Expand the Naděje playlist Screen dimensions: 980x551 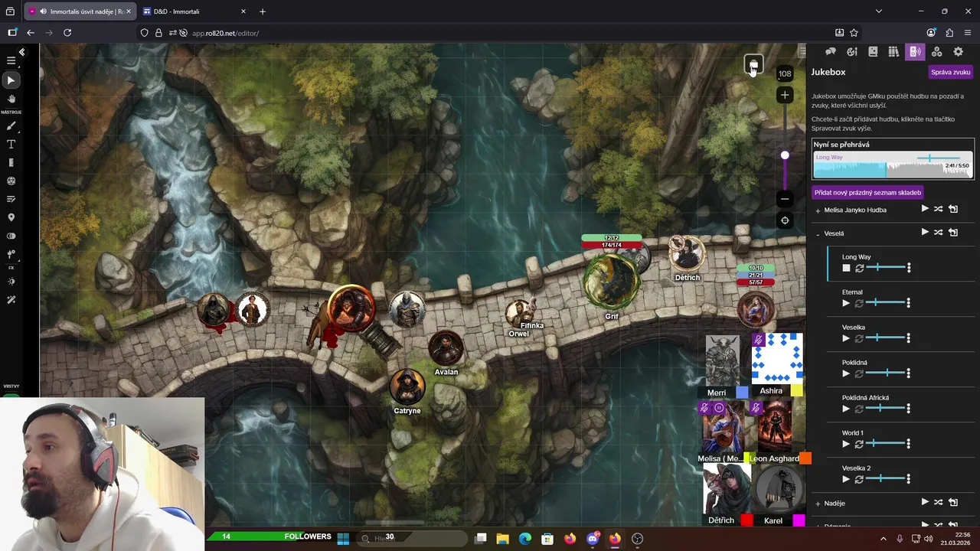[x=818, y=504]
